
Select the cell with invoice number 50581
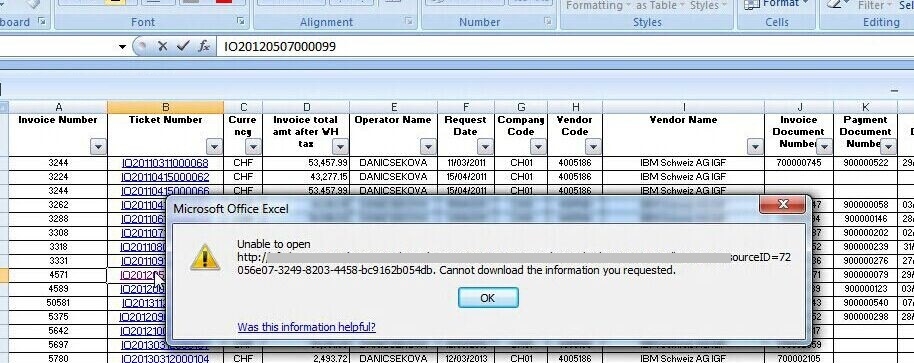[58, 302]
